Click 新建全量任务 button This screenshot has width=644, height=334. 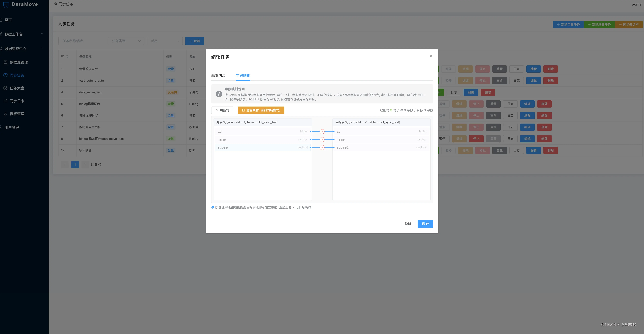[568, 25]
